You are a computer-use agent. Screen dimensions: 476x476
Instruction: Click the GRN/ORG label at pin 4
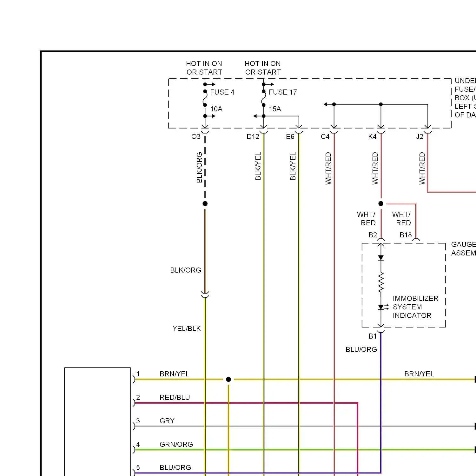pos(176,445)
